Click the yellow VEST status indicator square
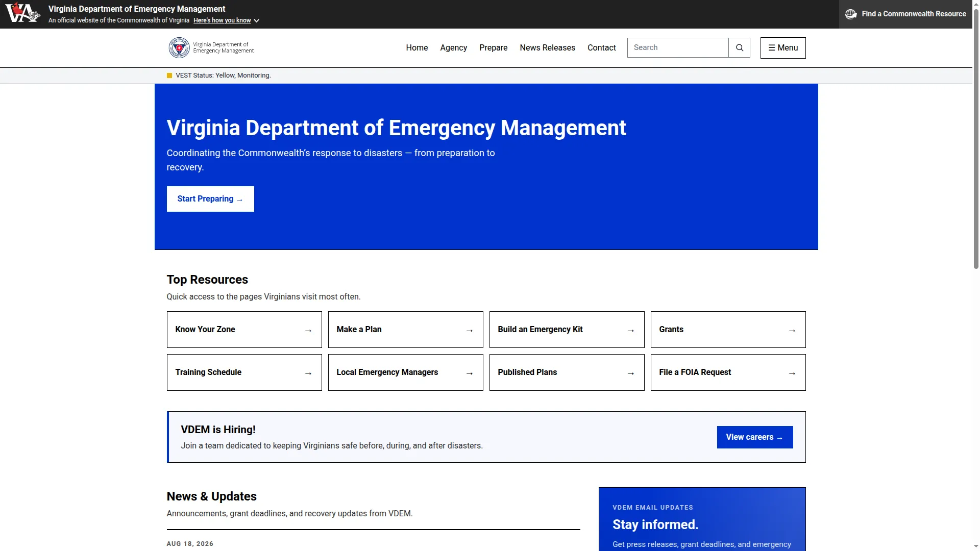Image resolution: width=980 pixels, height=551 pixels. 169,76
